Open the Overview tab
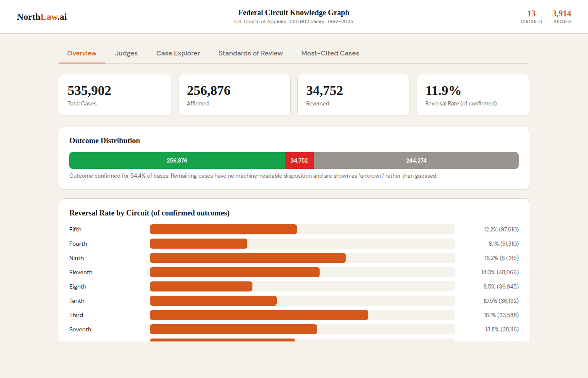Image resolution: width=588 pixels, height=378 pixels. (x=82, y=53)
